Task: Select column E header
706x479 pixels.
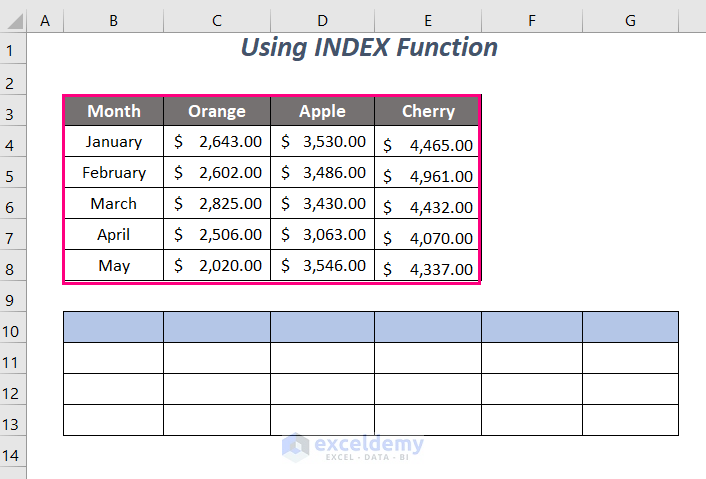Action: tap(427, 18)
